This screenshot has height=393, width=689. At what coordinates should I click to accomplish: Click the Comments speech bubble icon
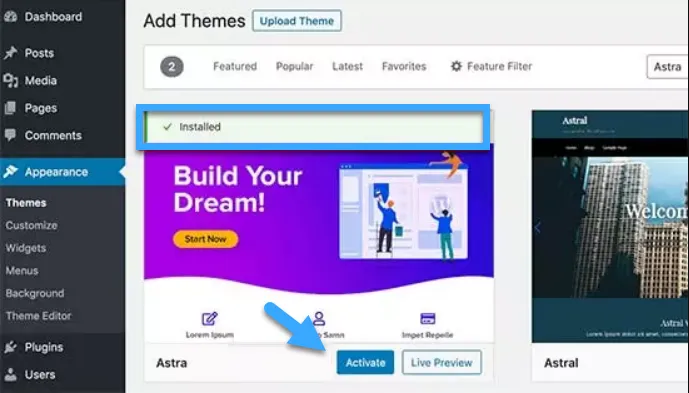coord(11,135)
